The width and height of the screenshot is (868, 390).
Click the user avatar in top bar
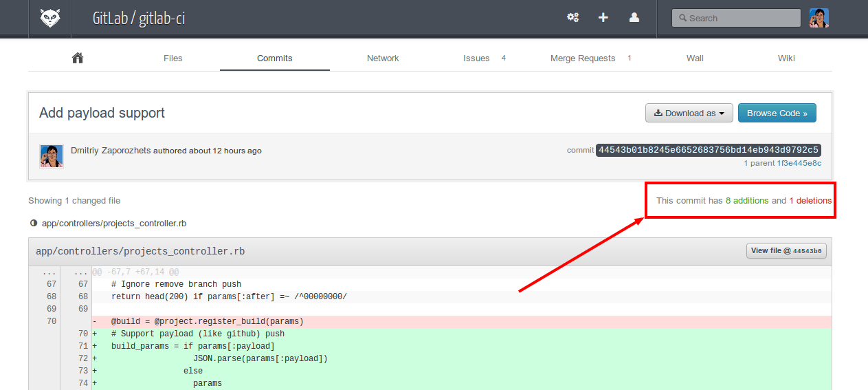point(819,18)
